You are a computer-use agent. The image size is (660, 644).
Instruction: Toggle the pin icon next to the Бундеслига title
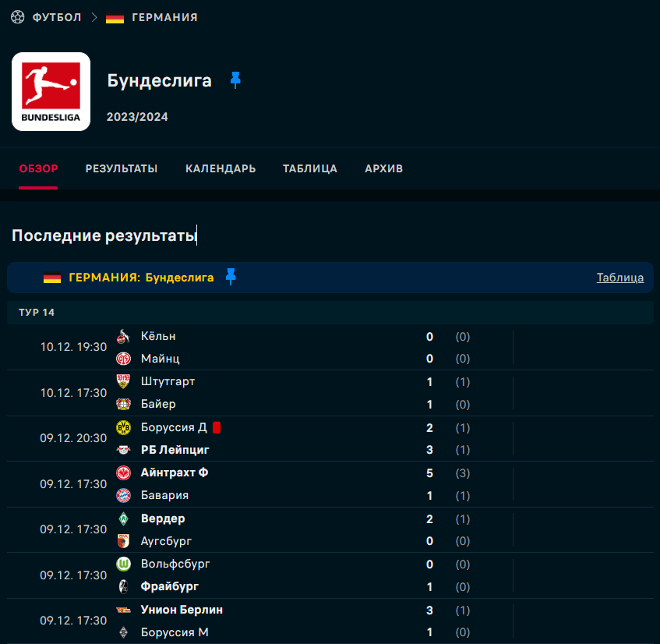point(235,80)
